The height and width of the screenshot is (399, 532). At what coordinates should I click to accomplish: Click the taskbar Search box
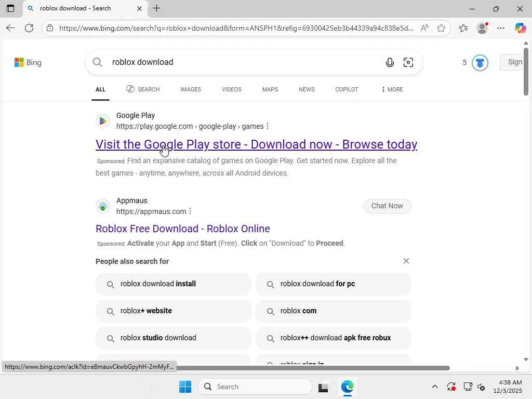tap(255, 387)
